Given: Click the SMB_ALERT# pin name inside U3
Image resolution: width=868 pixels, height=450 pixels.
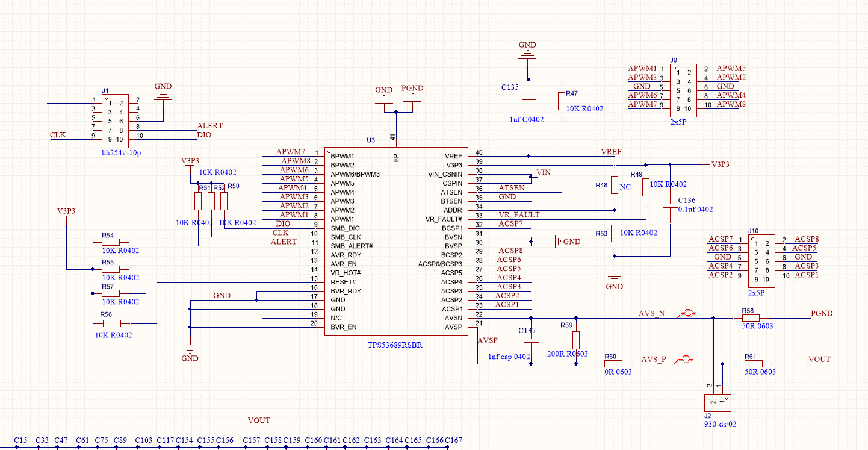Looking at the screenshot, I should pyautogui.click(x=352, y=246).
